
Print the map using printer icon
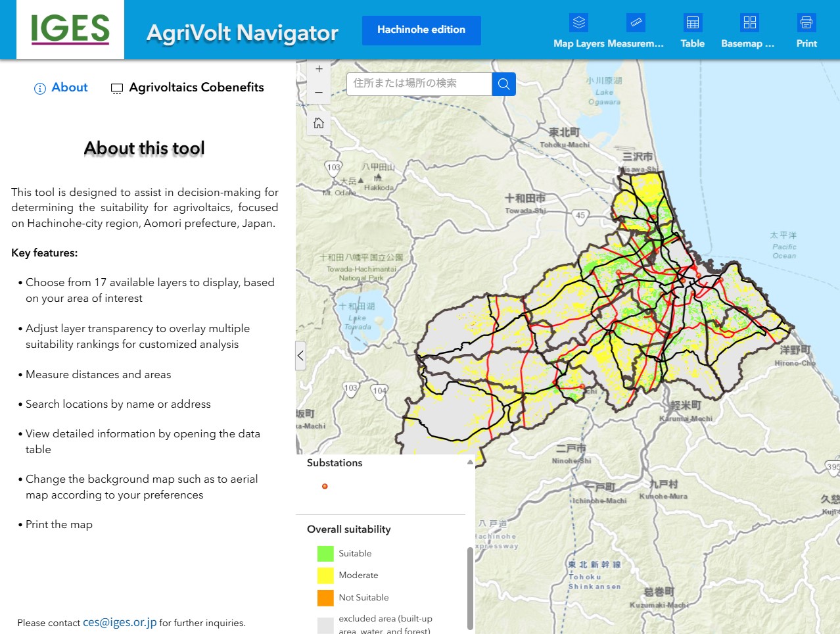(x=806, y=23)
